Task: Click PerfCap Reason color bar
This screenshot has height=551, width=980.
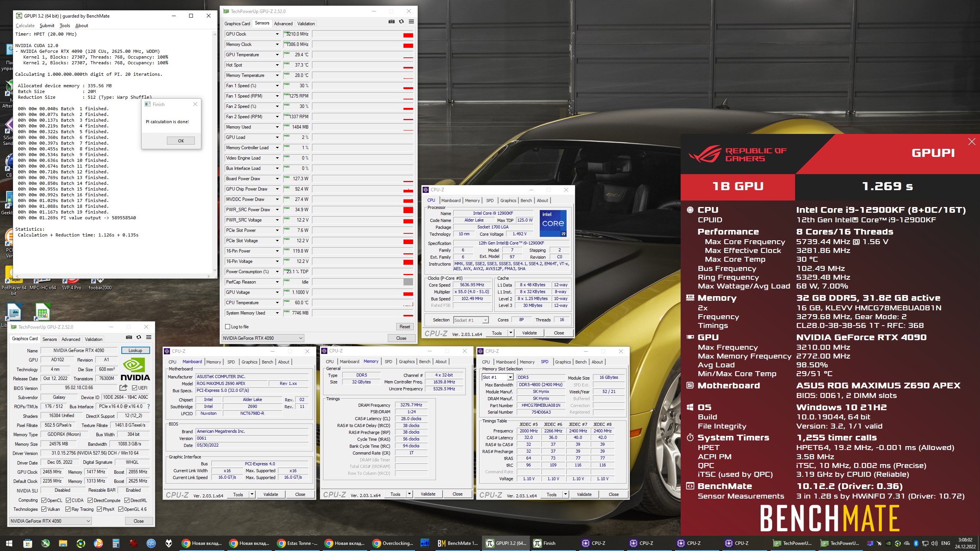Action: click(408, 282)
